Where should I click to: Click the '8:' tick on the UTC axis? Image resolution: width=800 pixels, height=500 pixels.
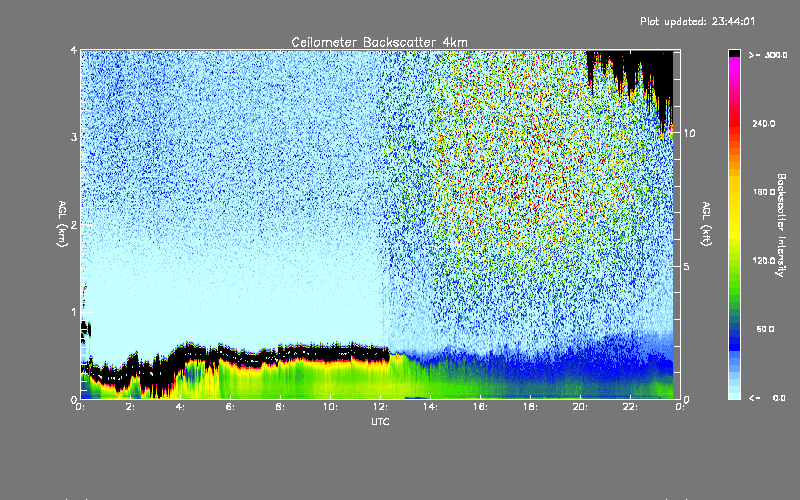280,407
